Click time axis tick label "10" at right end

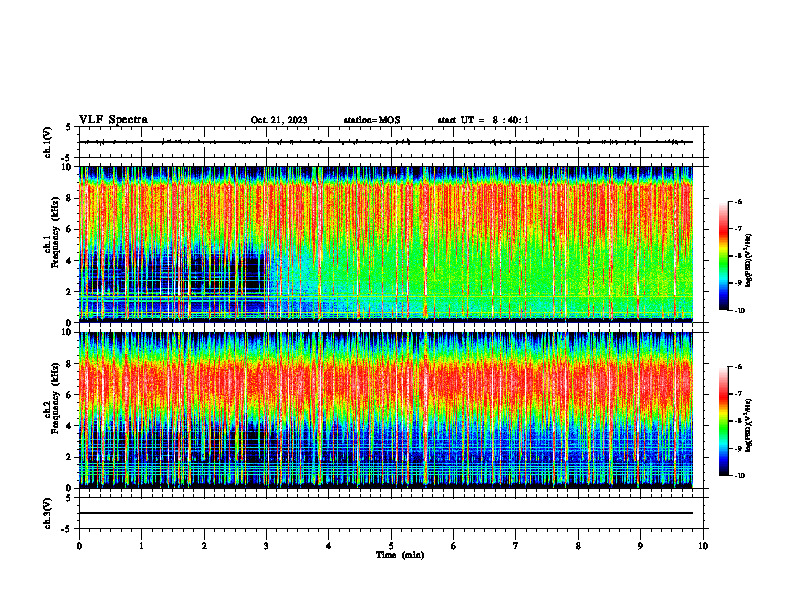point(703,546)
